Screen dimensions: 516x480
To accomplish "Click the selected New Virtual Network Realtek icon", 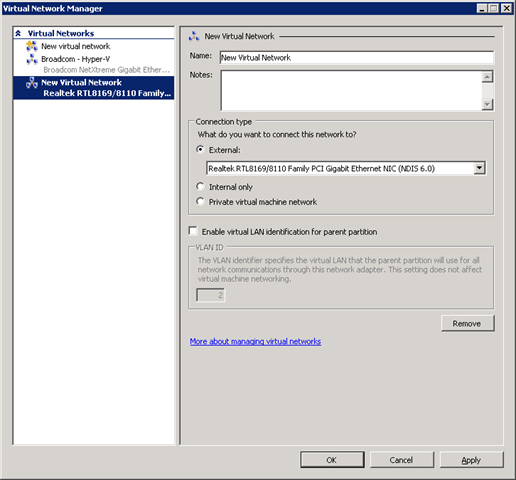I will [32, 83].
